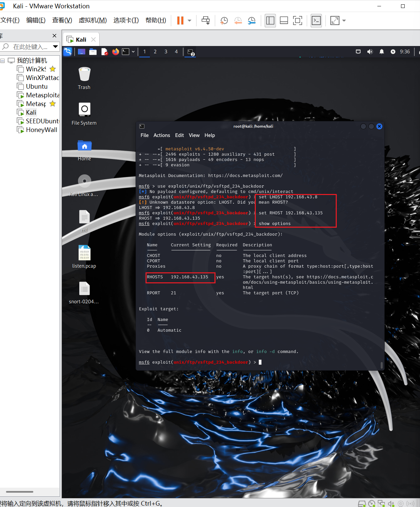
Task: Select the listen.pcap file on desktop
Action: tap(84, 257)
